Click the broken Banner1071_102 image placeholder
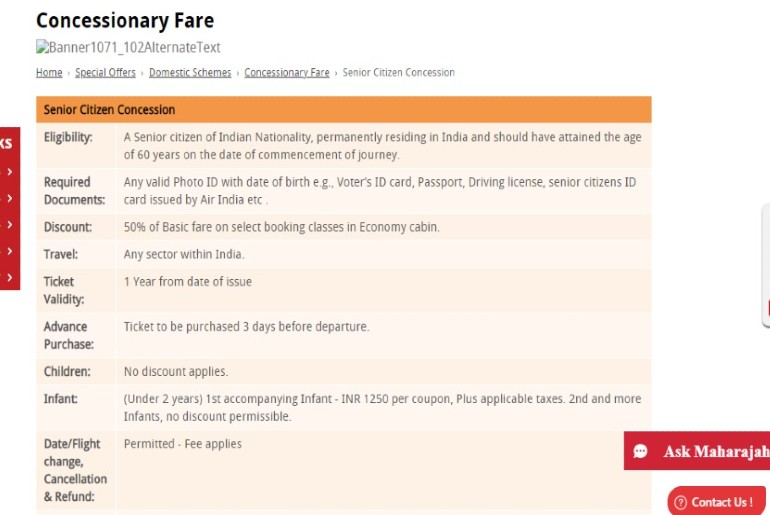Viewport: 770px width, 515px height. pyautogui.click(x=128, y=47)
